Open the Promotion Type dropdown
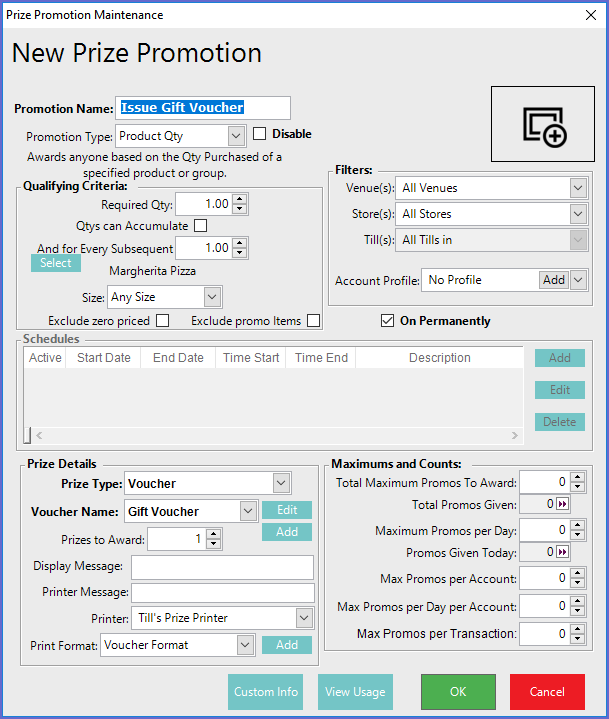 (236, 135)
